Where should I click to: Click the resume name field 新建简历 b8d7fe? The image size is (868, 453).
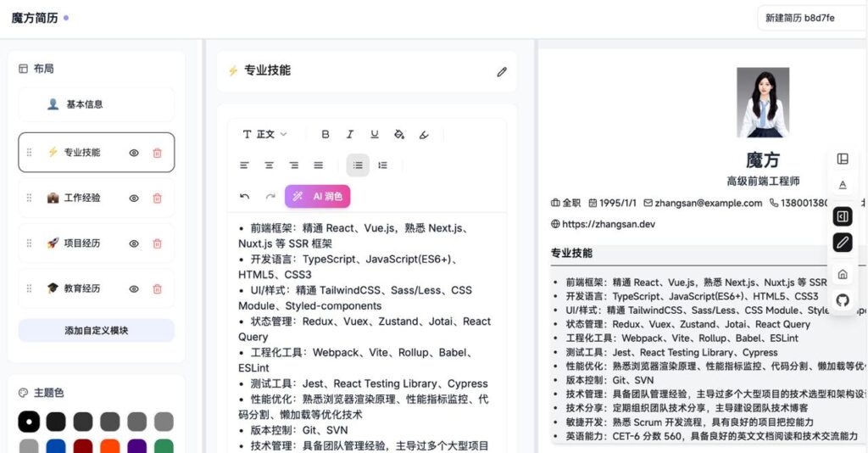point(811,18)
